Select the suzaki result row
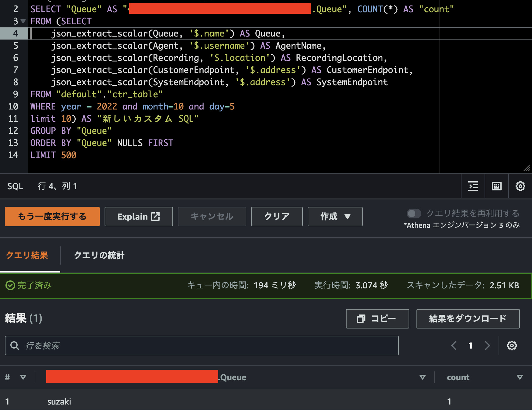The width and height of the screenshot is (532, 410). (59, 401)
